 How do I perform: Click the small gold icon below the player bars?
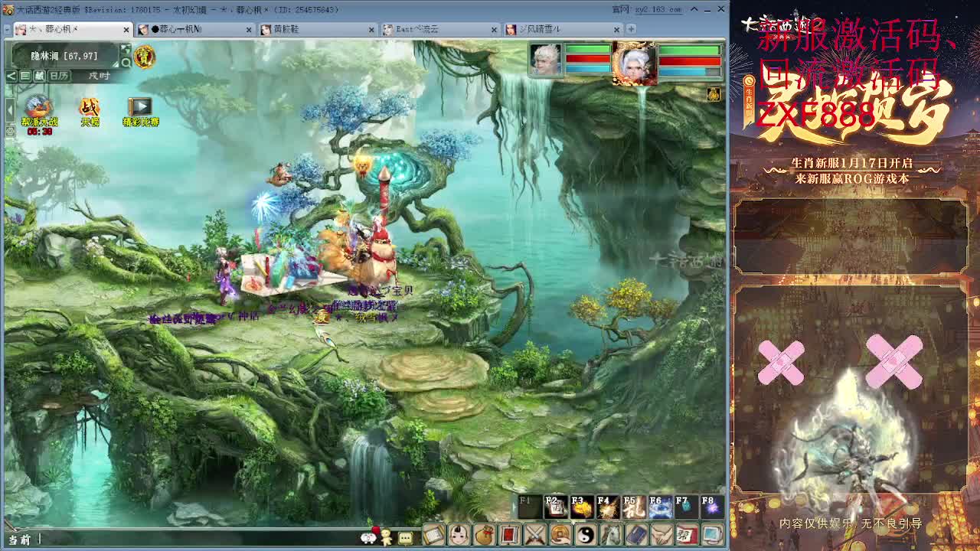coord(713,93)
